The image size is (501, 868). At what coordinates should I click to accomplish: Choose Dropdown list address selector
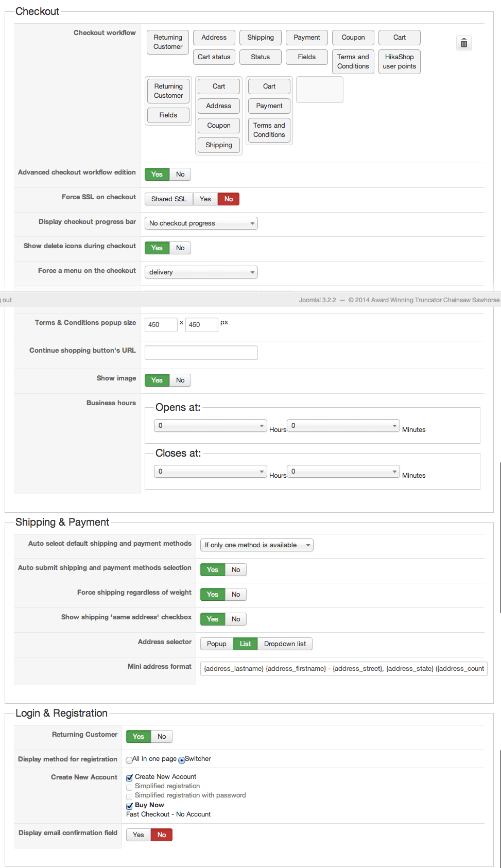[x=285, y=644]
